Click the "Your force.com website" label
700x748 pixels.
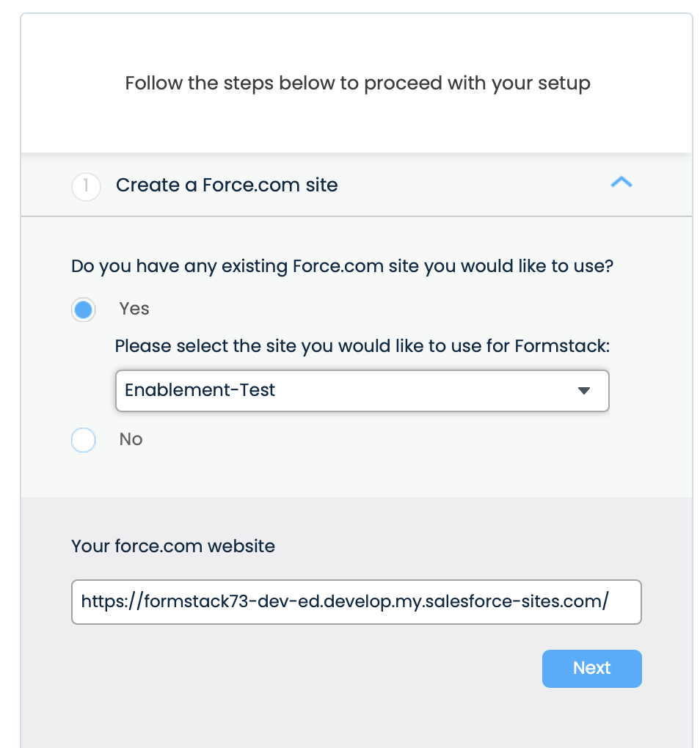(173, 546)
